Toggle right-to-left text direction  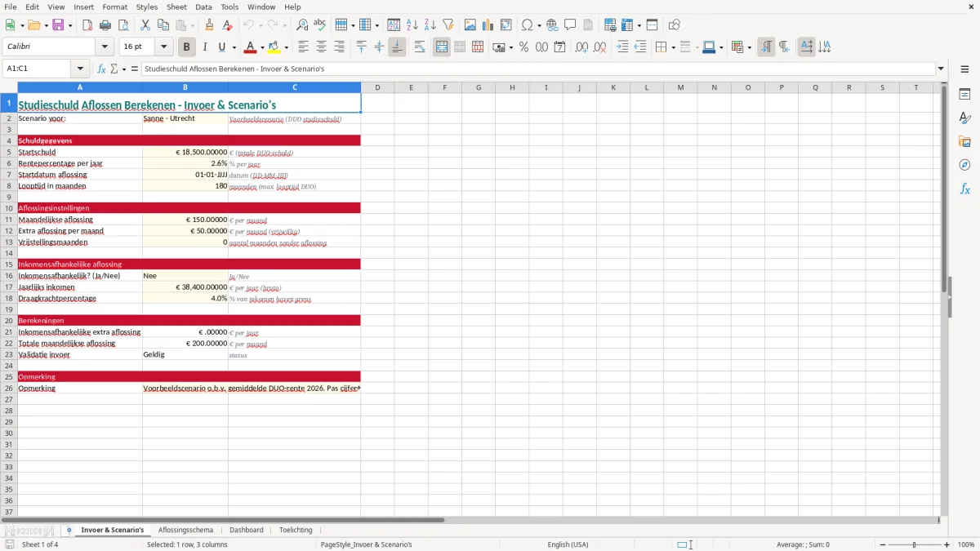pyautogui.click(x=784, y=47)
